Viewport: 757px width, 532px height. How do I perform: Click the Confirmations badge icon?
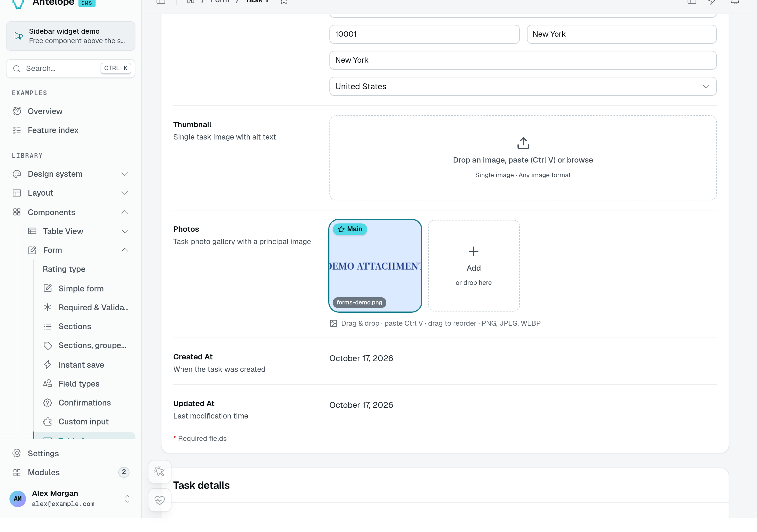(x=48, y=403)
